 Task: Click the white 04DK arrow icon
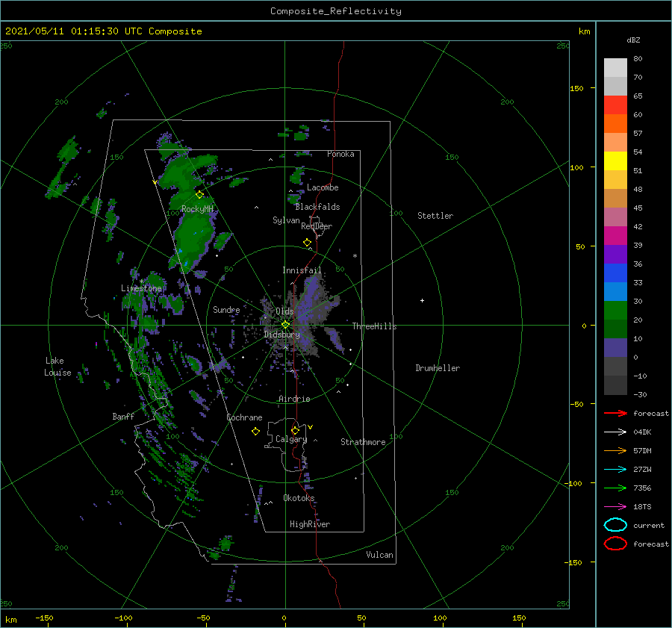[615, 432]
